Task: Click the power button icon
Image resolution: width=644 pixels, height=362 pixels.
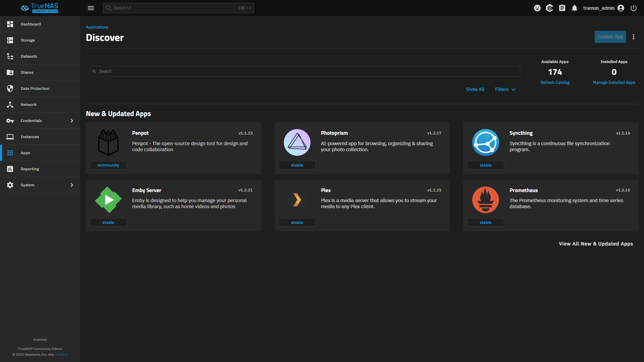Action: 633,8
